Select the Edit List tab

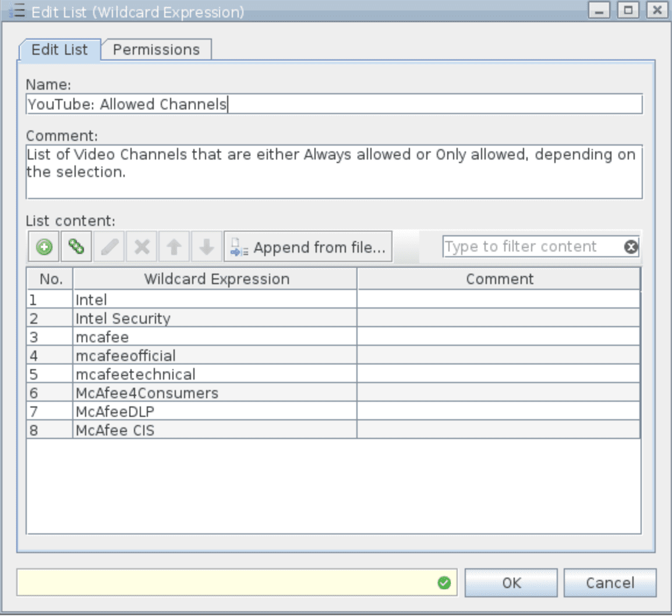[x=59, y=49]
